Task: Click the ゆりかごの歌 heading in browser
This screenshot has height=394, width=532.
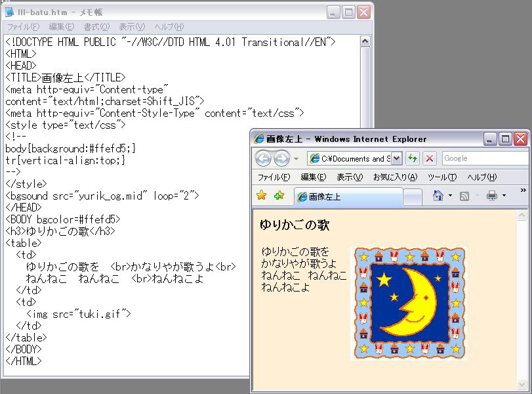Action: click(294, 225)
